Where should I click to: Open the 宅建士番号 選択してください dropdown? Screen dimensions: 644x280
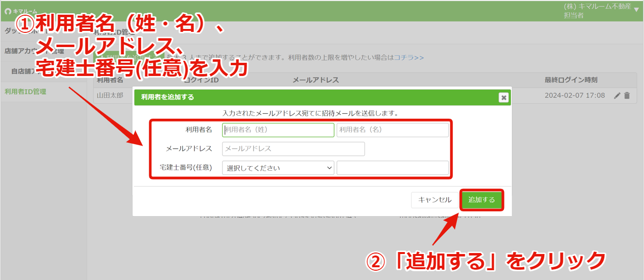(278, 168)
